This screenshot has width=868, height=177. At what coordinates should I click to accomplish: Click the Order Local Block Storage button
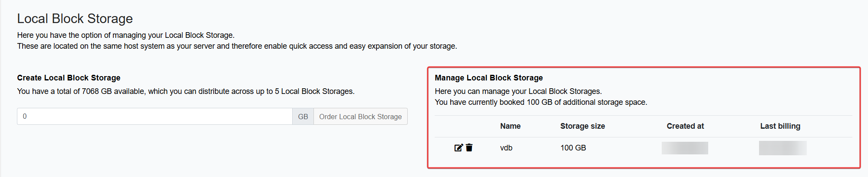pyautogui.click(x=360, y=117)
